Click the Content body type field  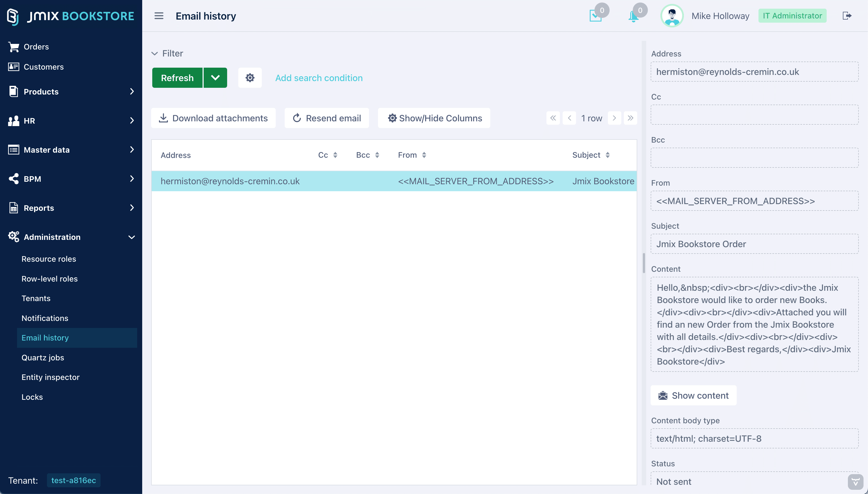pos(755,438)
